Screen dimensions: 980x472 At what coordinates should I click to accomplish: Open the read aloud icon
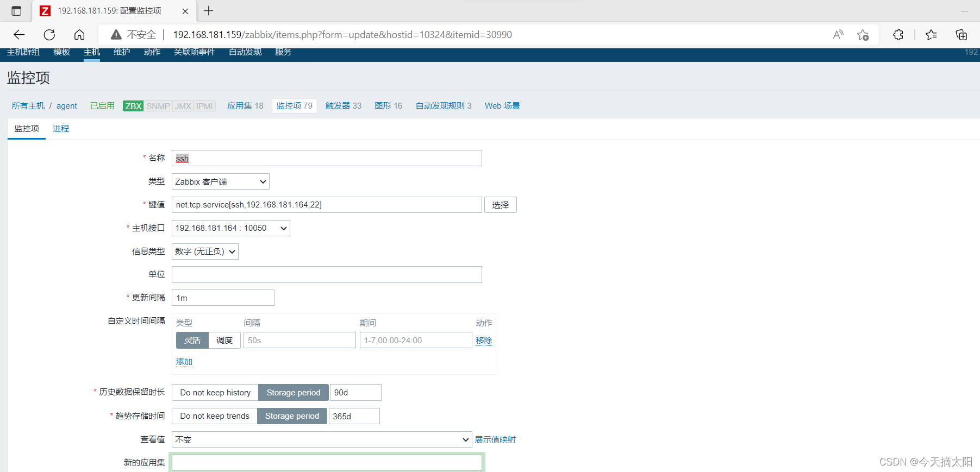pyautogui.click(x=838, y=35)
